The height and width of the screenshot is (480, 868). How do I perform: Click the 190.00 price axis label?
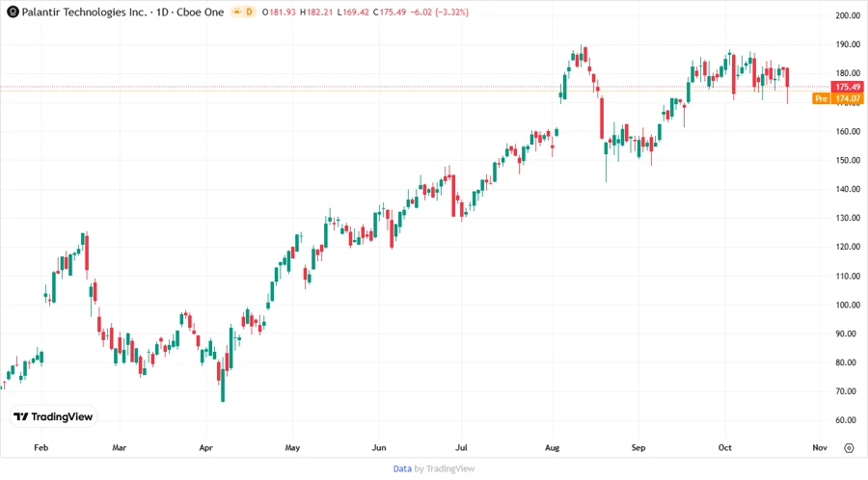[x=848, y=44]
